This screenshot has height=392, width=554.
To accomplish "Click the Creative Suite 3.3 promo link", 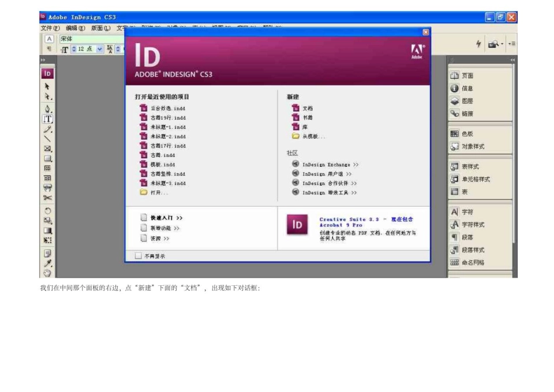I will click(x=366, y=222).
